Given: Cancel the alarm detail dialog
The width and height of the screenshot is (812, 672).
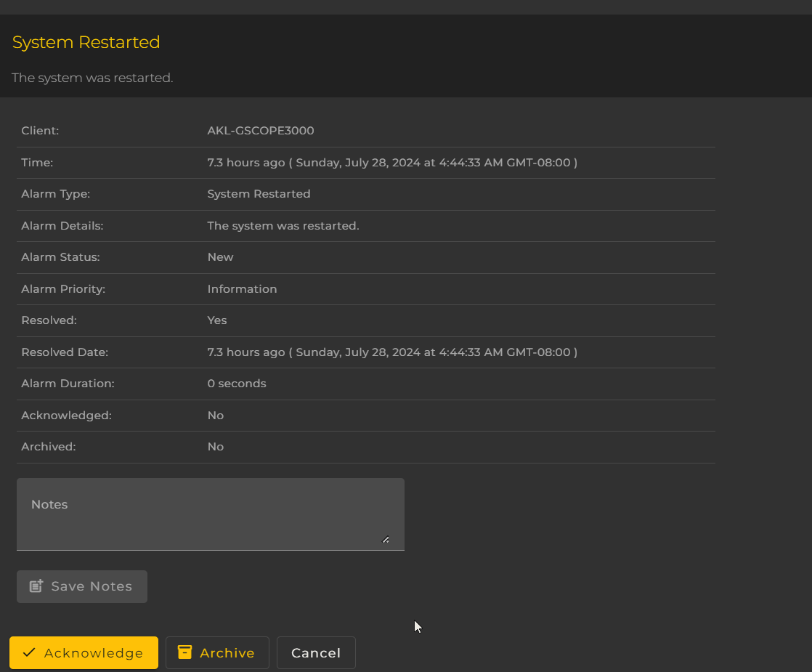Looking at the screenshot, I should (316, 652).
